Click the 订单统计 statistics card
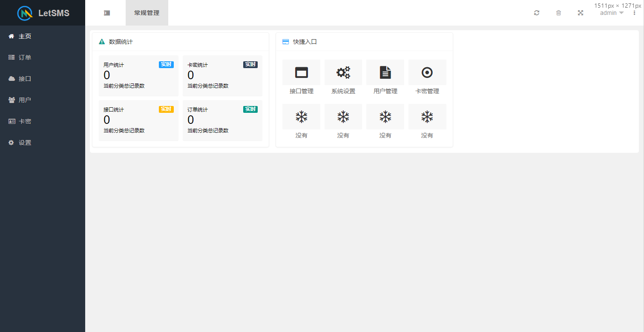644x332 pixels. pos(222,120)
